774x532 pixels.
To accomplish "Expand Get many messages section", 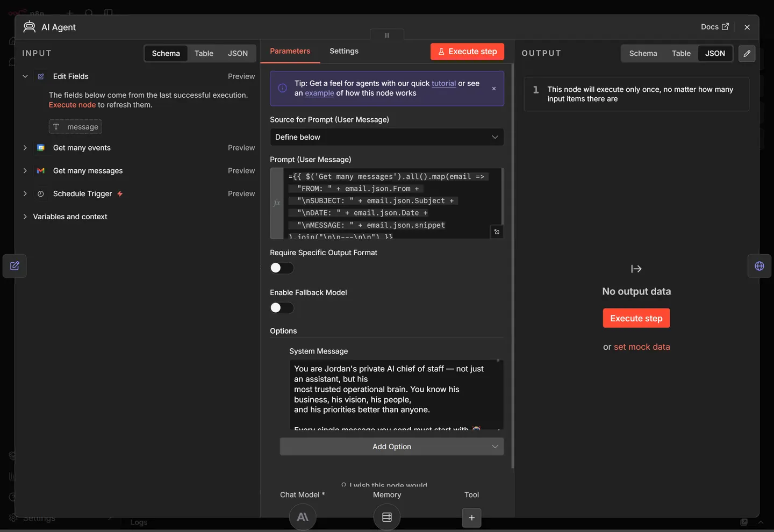I will 25,171.
